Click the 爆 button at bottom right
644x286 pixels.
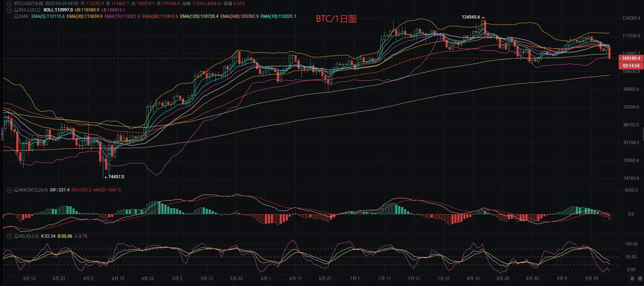640,279
